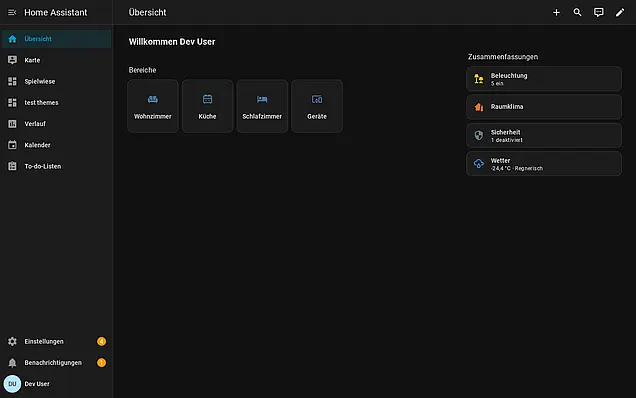Screen dimensions: 636x398
Task: Click the '-24,4 °C · Regnerisch' text
Action: tap(516, 168)
